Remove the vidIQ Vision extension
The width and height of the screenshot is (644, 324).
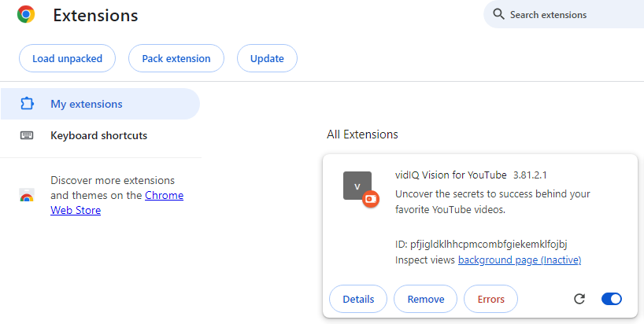425,299
